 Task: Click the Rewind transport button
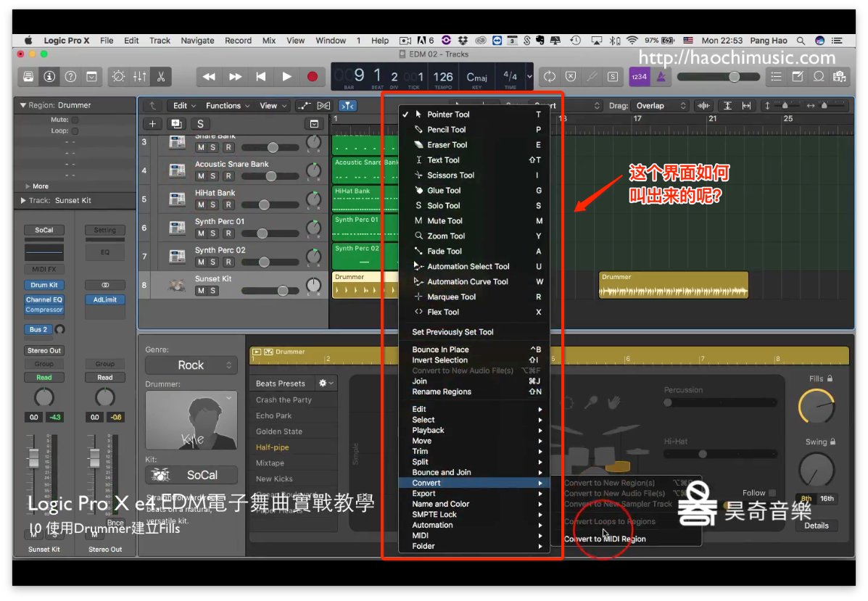(209, 77)
